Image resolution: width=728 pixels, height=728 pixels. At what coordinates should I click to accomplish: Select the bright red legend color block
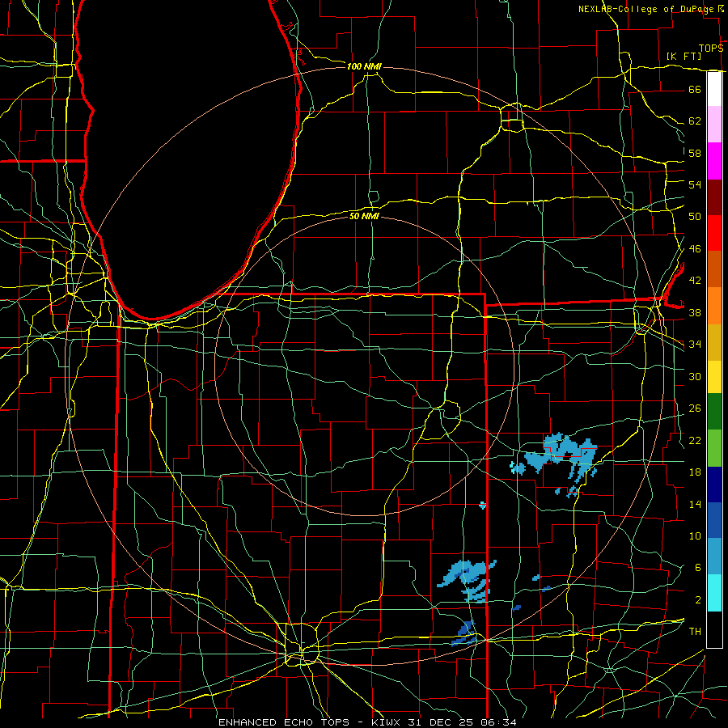click(x=714, y=233)
